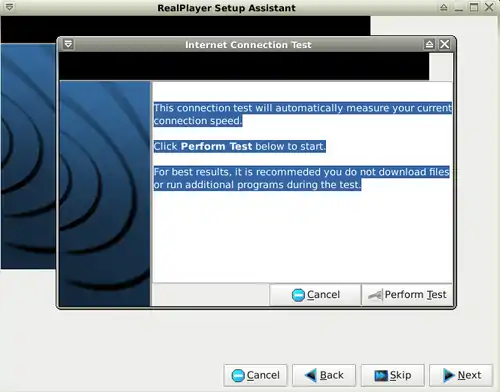Click Perform Test to start the speed test

[x=407, y=295]
